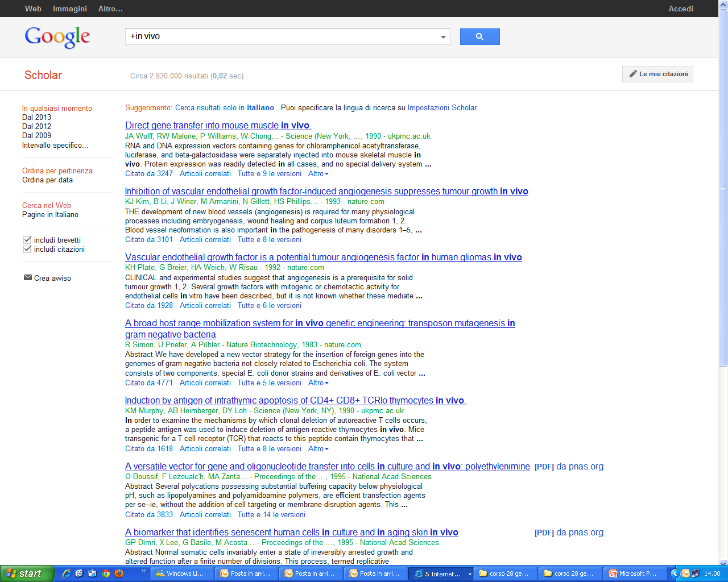Launch Firefox from quick launch
Image resolution: width=728 pixels, height=582 pixels.
pyautogui.click(x=119, y=573)
